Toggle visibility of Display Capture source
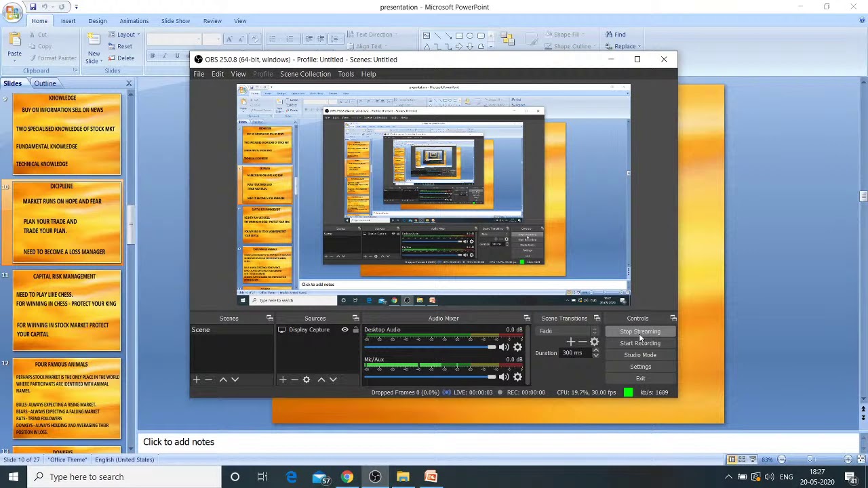This screenshot has height=488, width=868. (x=344, y=330)
